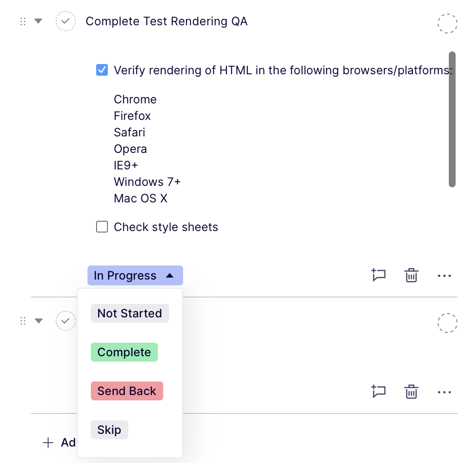
Task: Click the add comment icon for Complete Test Rendering QA
Action: click(378, 275)
